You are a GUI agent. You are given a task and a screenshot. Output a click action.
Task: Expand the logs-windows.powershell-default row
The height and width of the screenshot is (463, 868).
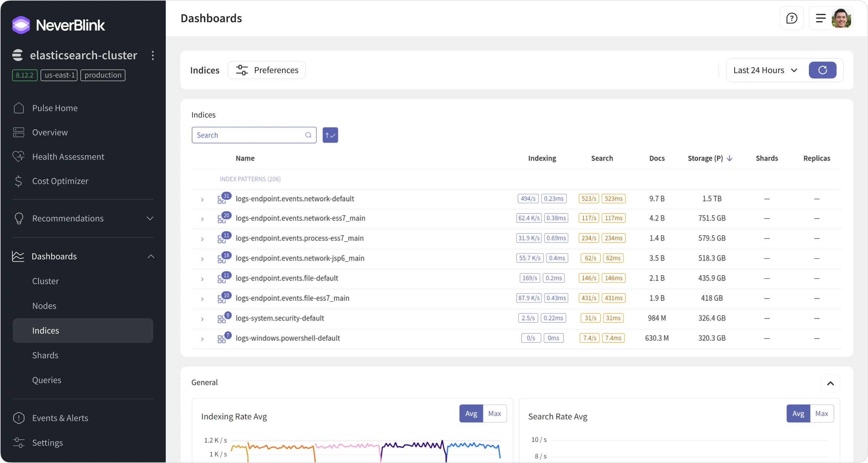pos(202,339)
